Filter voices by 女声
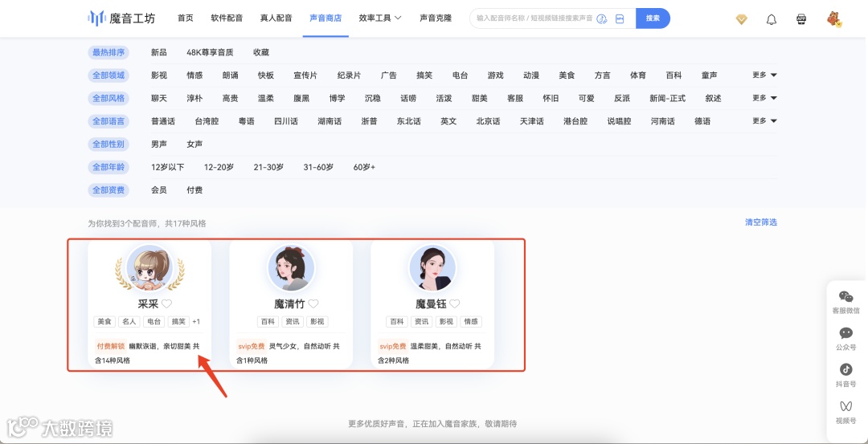868x444 pixels. (194, 145)
